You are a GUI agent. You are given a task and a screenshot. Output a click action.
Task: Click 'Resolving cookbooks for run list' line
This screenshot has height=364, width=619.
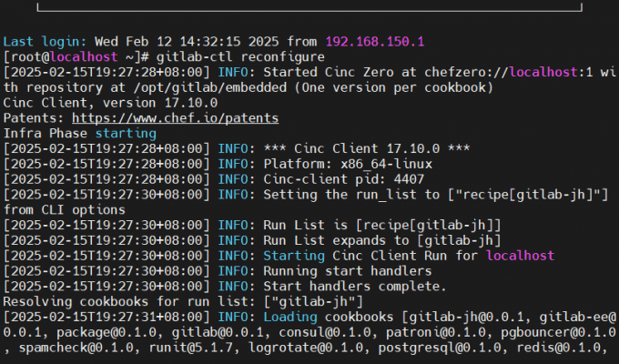coord(183,301)
